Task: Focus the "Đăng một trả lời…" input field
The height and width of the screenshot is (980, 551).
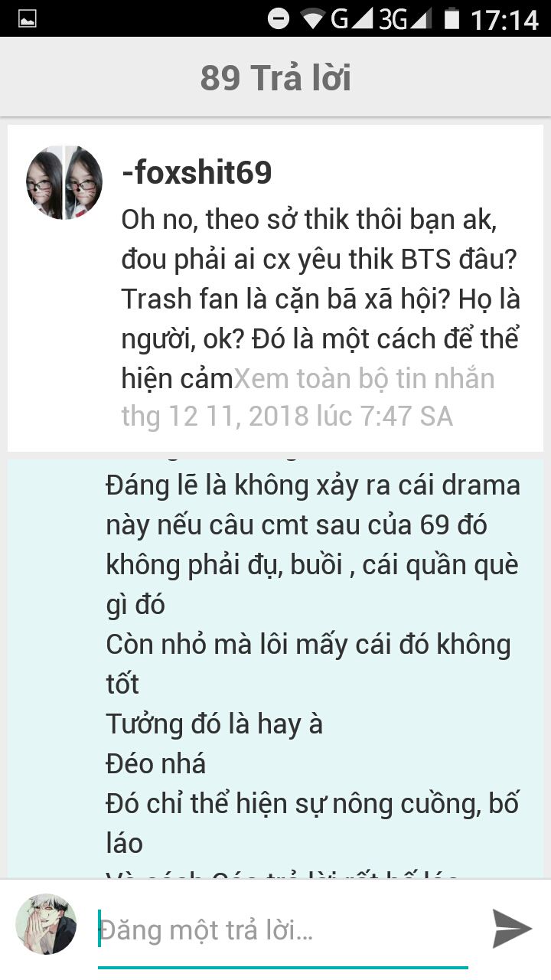Action: click(283, 931)
